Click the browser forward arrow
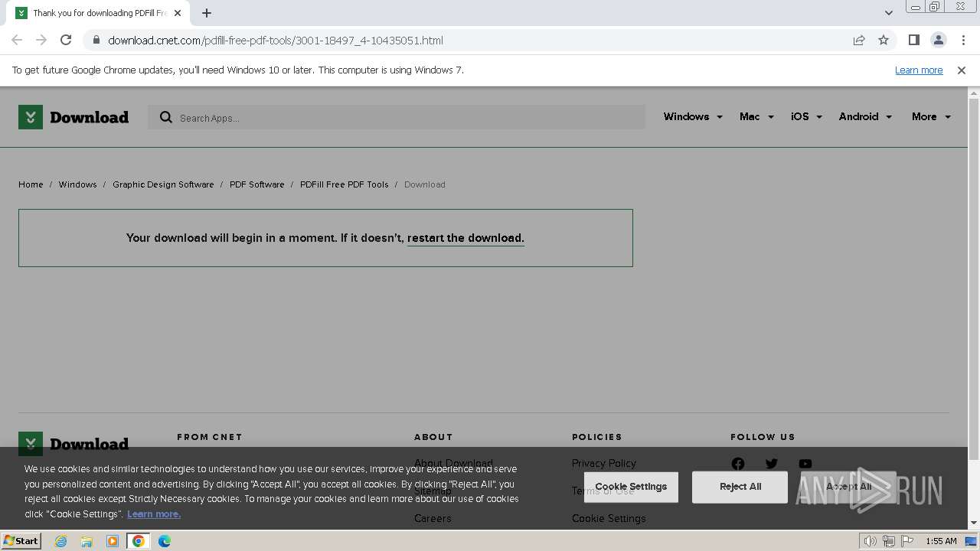Image resolution: width=980 pixels, height=551 pixels. tap(41, 40)
